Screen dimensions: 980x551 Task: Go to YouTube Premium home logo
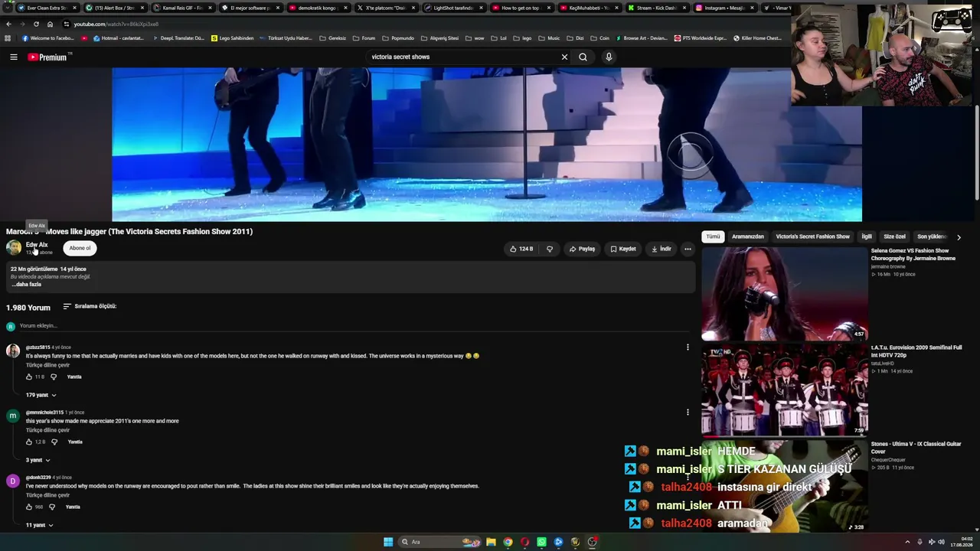pyautogui.click(x=47, y=57)
